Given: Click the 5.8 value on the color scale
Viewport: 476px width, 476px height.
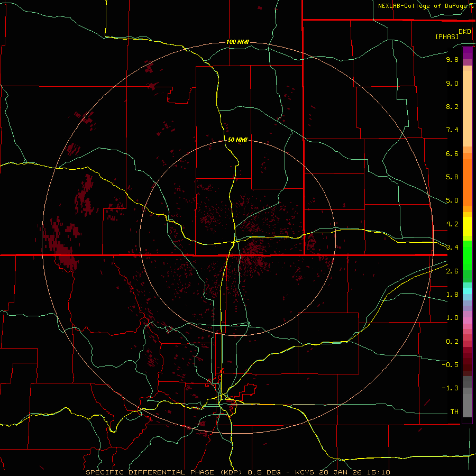Looking at the screenshot, I should pyautogui.click(x=452, y=177).
